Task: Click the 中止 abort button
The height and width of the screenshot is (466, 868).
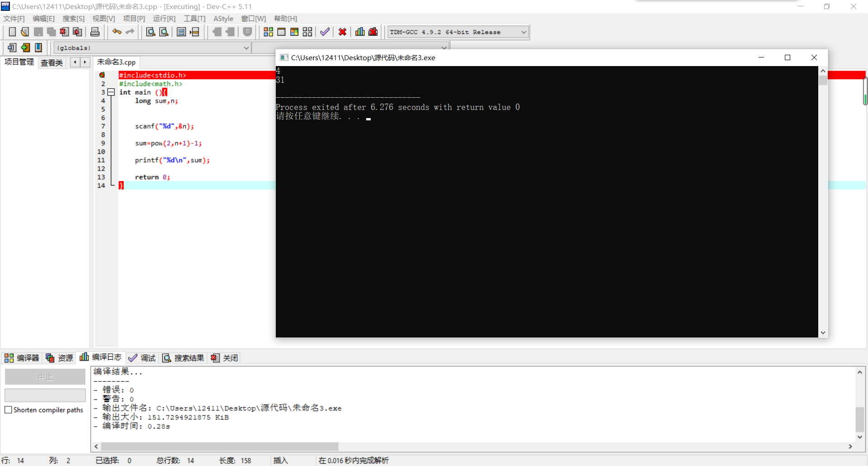Action: click(x=45, y=377)
